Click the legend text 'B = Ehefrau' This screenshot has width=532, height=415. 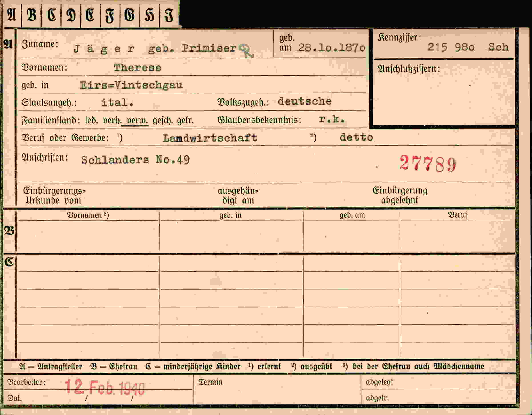[114, 367]
